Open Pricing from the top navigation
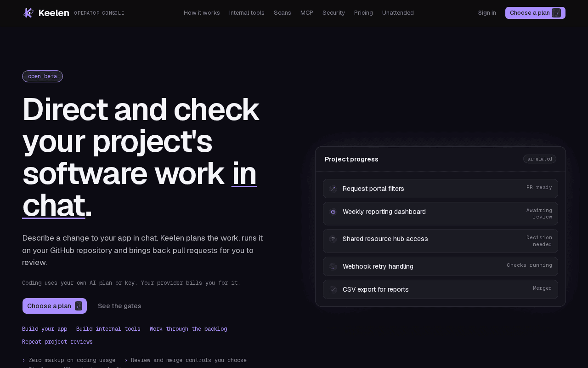This screenshot has width=588, height=368. [x=363, y=13]
